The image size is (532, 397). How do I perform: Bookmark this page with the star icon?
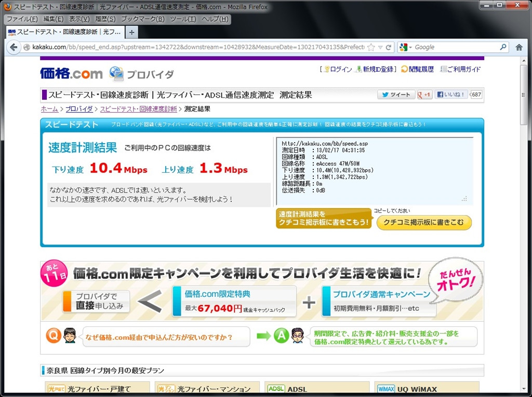tap(371, 47)
